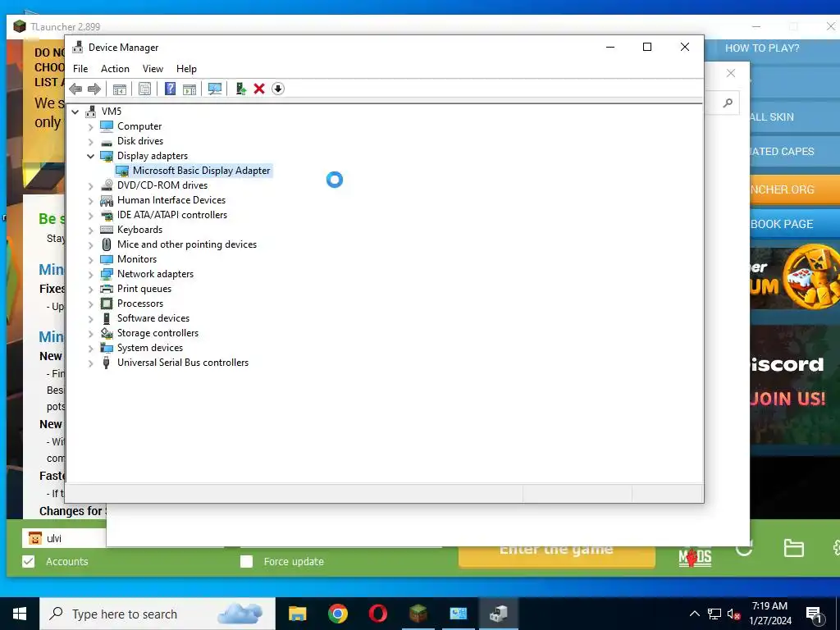Click the Disable device down-arrow icon

coord(277,89)
